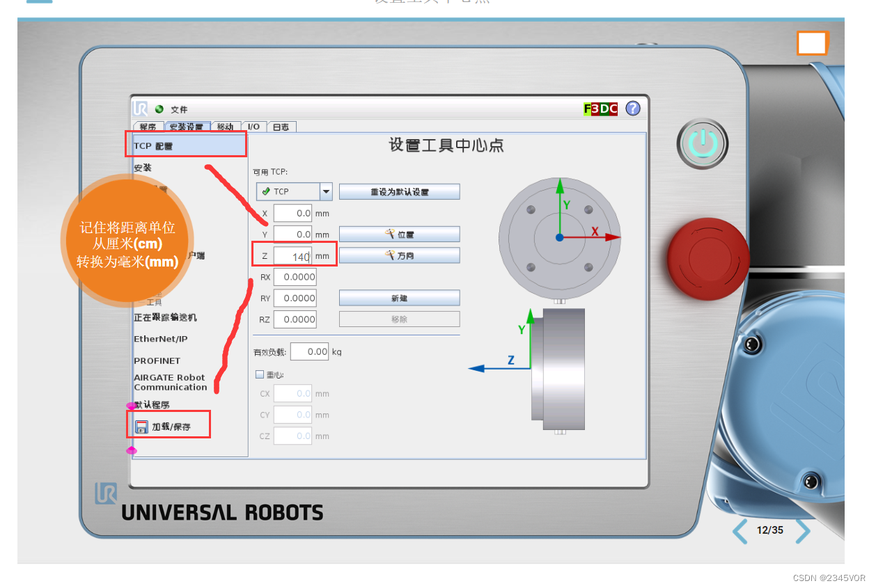876x588 pixels.
Task: Switch to the 移动 tab
Action: point(226,127)
